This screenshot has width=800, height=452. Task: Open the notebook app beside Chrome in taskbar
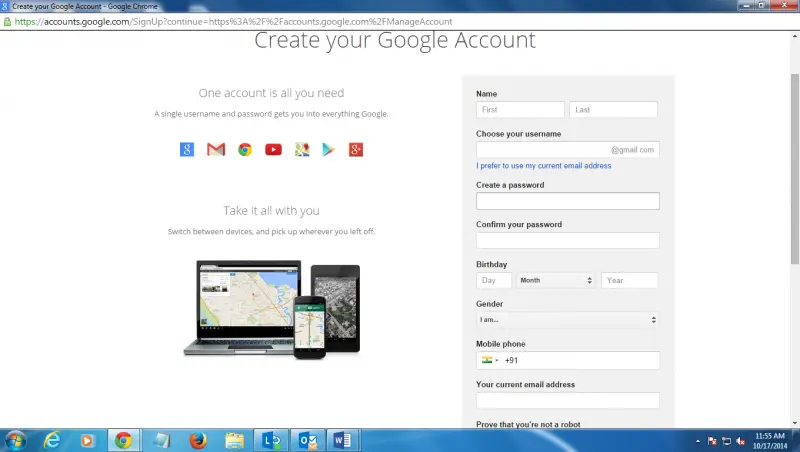(161, 440)
